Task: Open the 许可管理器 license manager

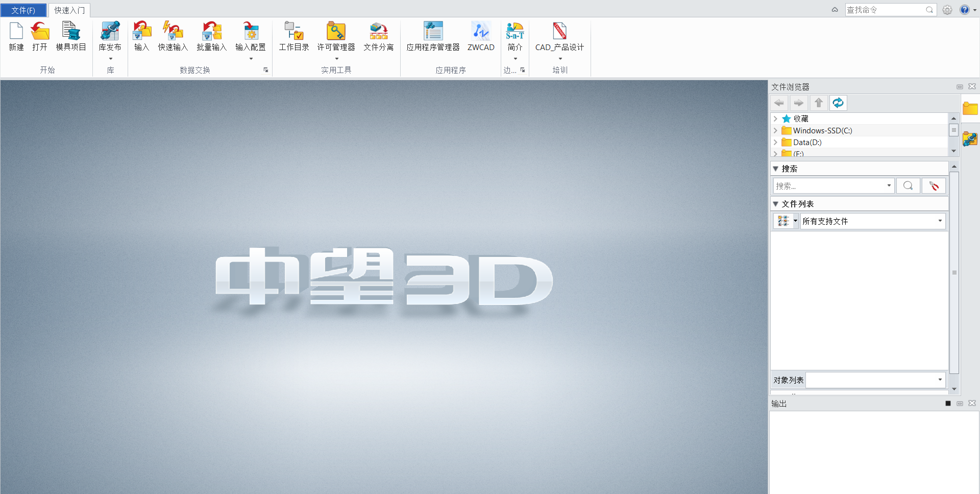Action: point(336,31)
